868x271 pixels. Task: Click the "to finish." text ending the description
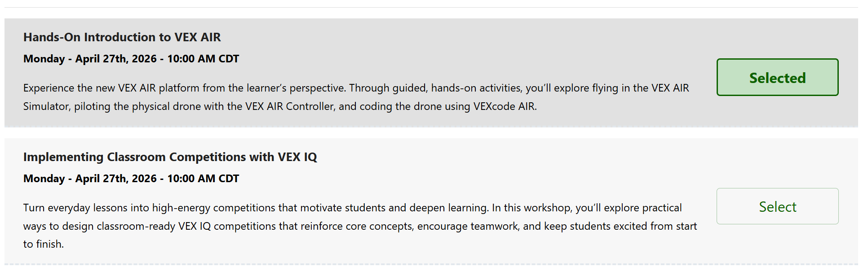[x=44, y=244]
